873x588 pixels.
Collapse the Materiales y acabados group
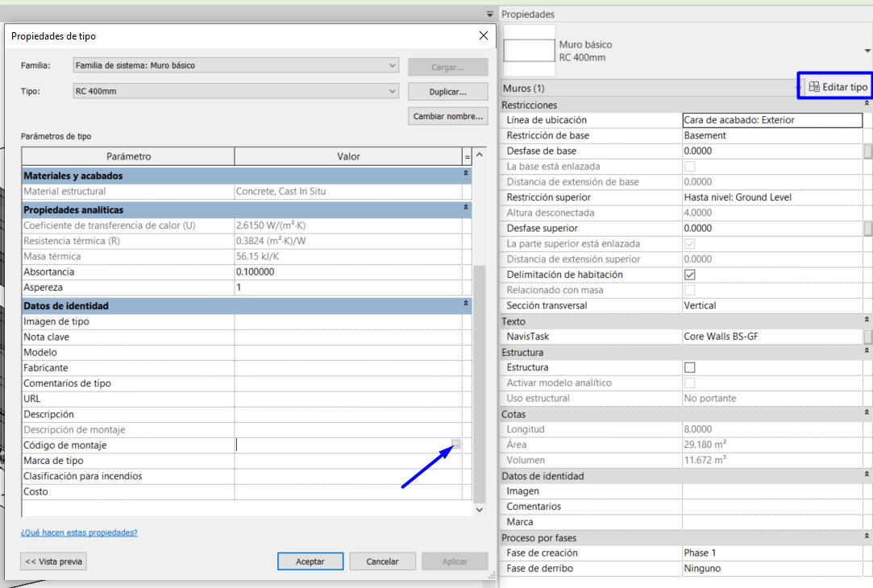[465, 173]
